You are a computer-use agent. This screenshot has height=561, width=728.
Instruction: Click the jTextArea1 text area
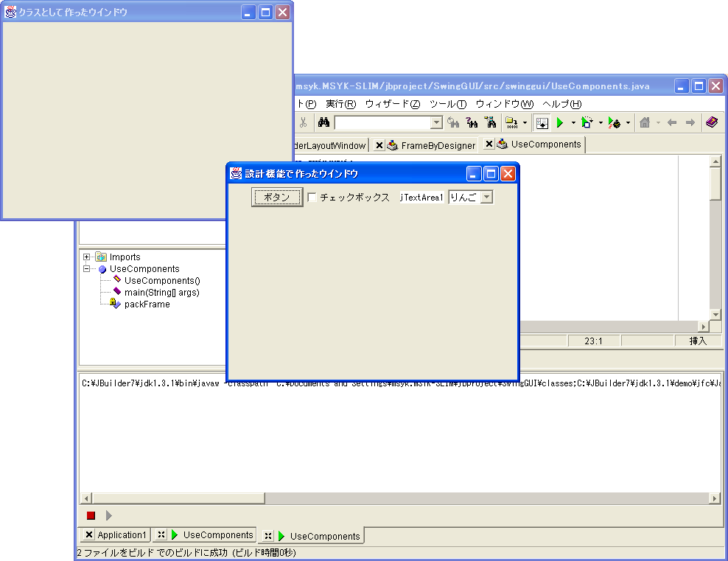point(421,198)
